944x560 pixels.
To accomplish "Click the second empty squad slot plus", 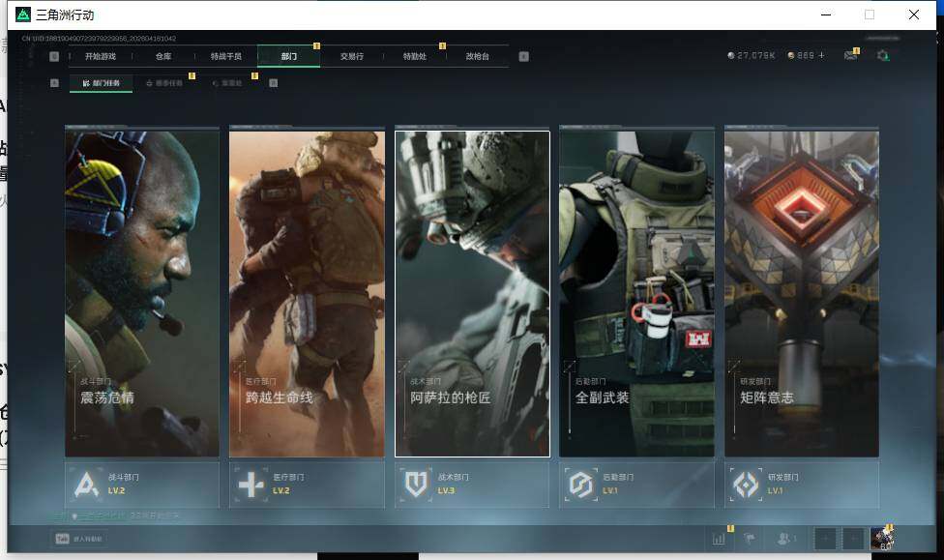I will tap(853, 539).
